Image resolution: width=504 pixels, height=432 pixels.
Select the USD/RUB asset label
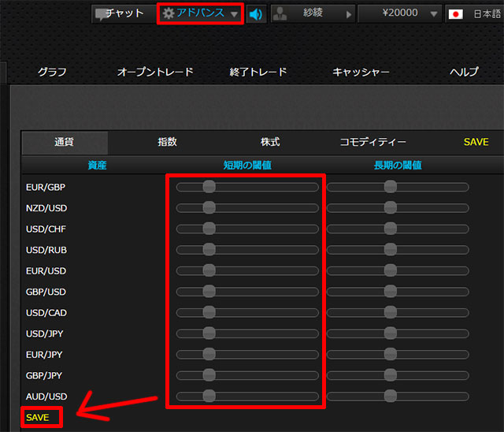46,250
